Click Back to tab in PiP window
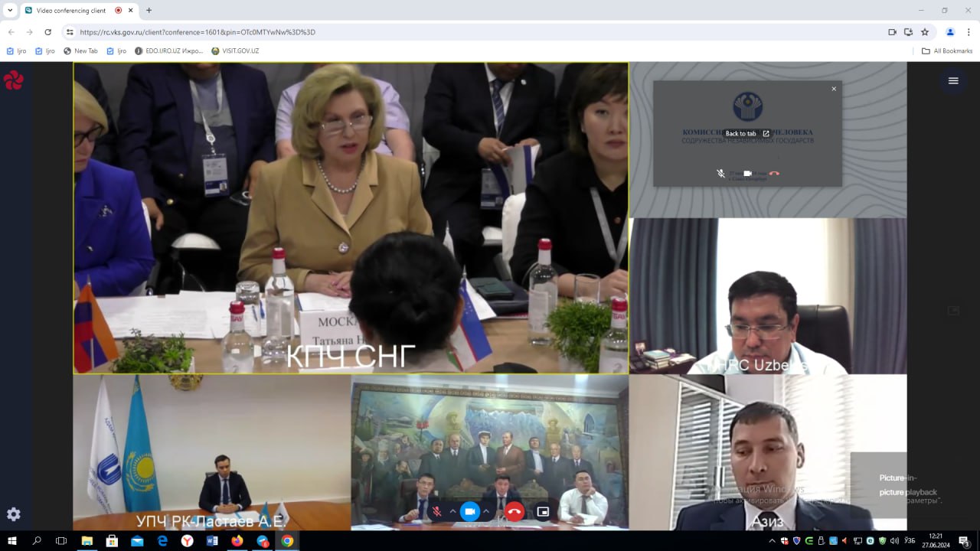 pos(747,133)
